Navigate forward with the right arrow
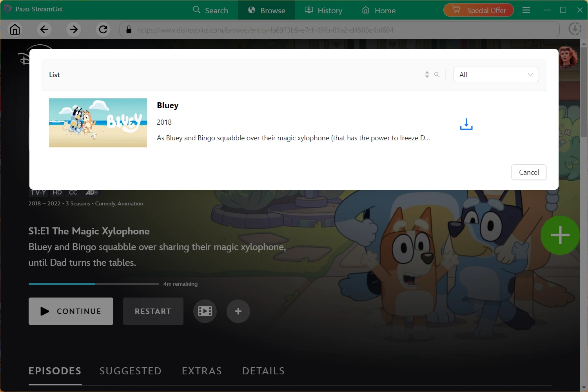 [73, 29]
